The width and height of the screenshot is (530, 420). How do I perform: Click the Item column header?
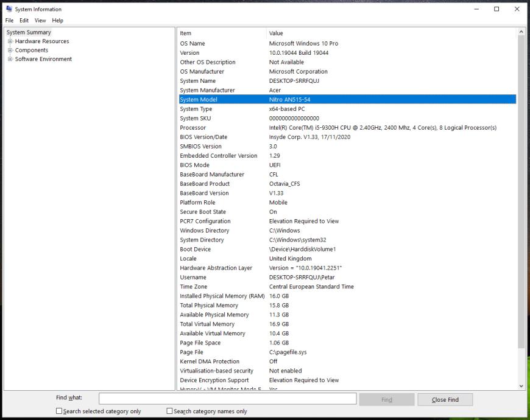185,33
